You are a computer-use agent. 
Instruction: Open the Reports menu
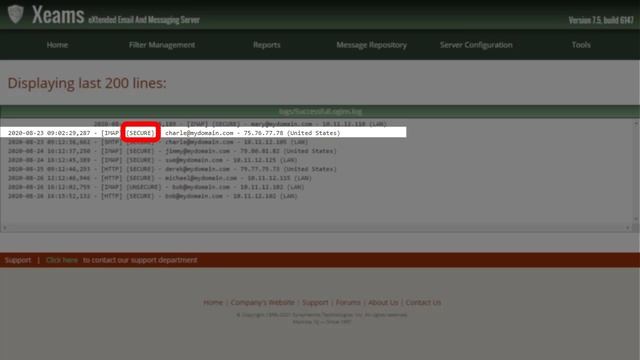point(267,45)
